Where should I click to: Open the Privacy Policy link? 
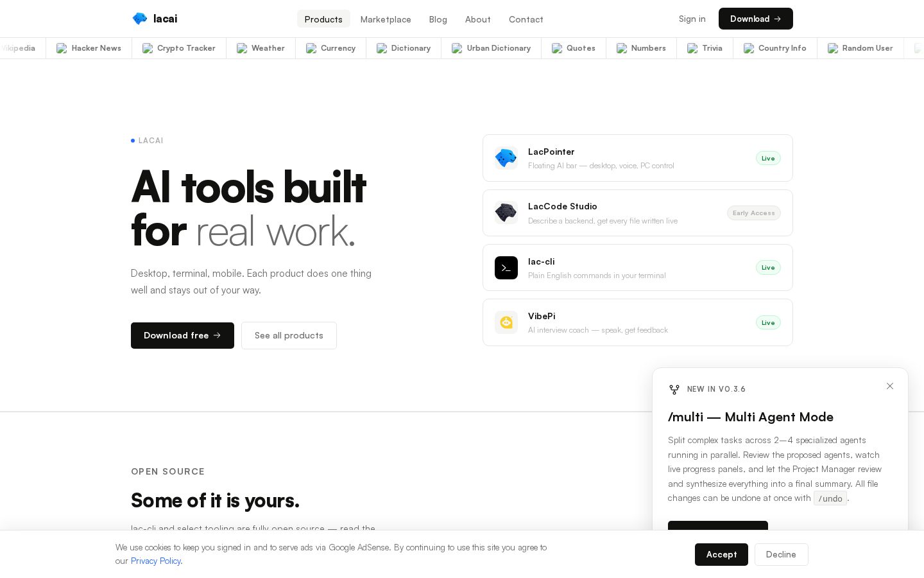pos(156,561)
